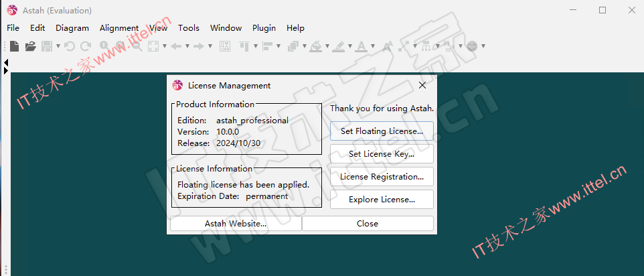Click the Zoom Out magnifier icon

pyautogui.click(x=137, y=46)
